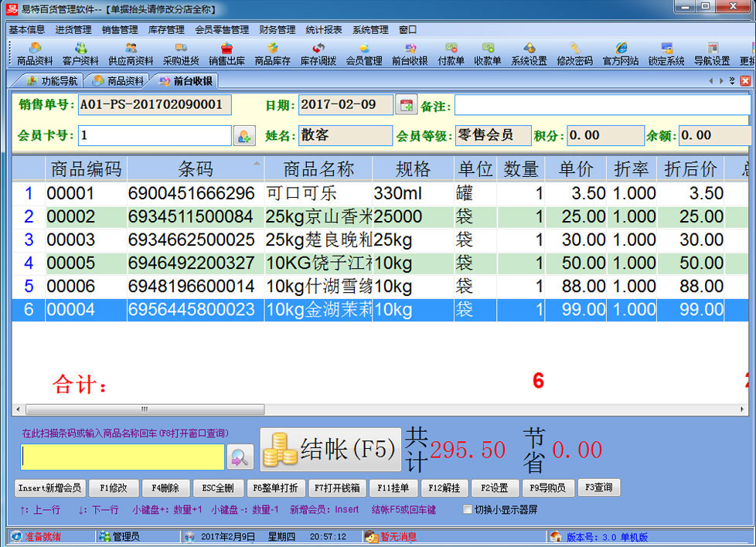Open the 库存管理 menu
This screenshot has width=756, height=547.
tap(166, 30)
